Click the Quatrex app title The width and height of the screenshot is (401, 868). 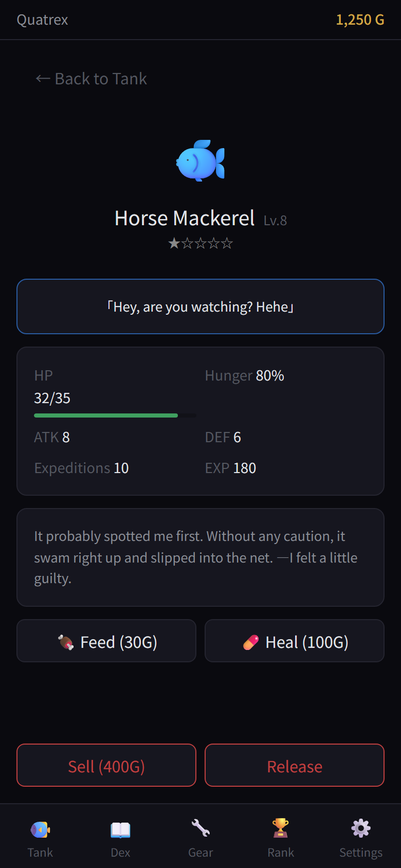click(x=42, y=20)
